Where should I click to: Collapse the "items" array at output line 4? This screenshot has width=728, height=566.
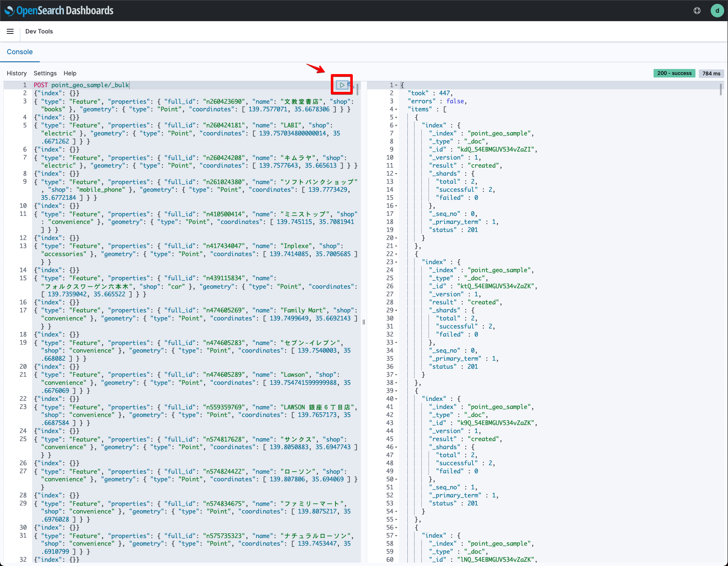pos(396,109)
